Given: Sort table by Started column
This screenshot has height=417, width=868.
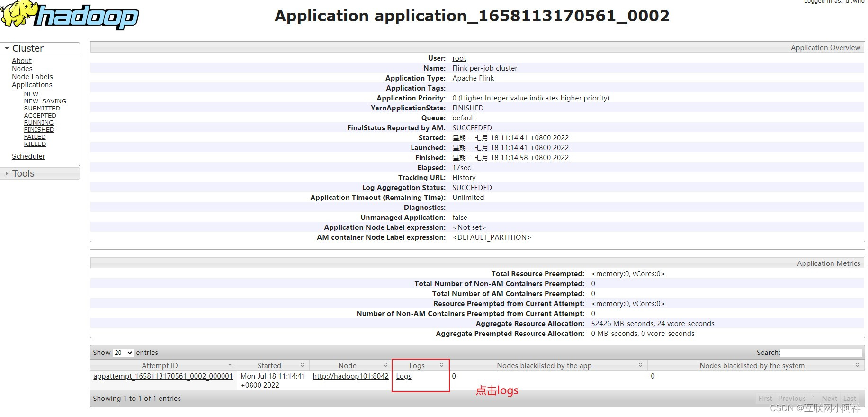Looking at the screenshot, I should 273,366.
